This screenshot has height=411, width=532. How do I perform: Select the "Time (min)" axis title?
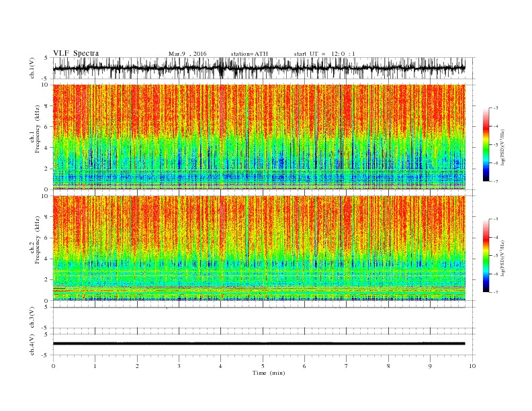(269, 373)
